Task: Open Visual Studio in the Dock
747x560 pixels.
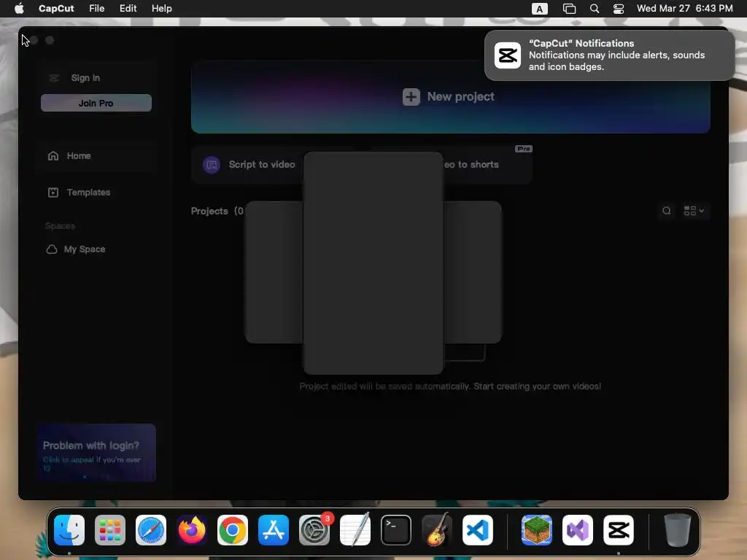Action: (578, 530)
